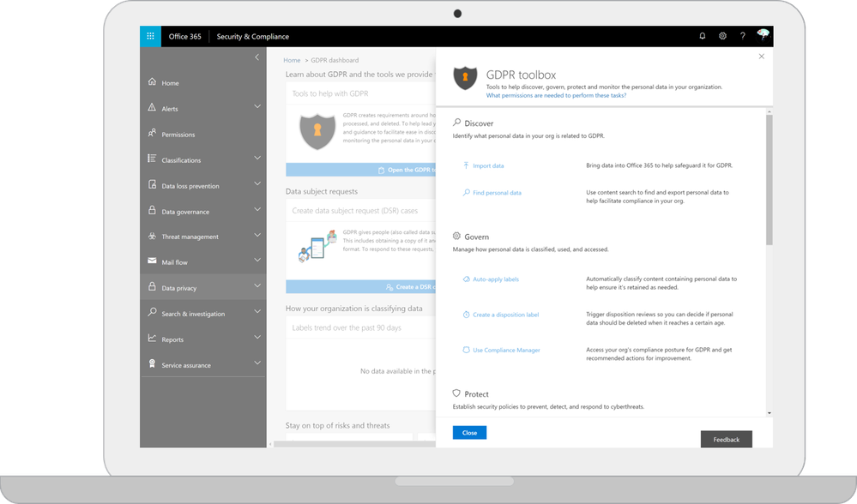This screenshot has width=857, height=504.
Task: Click the GDPR toolbox shield icon
Action: [465, 78]
